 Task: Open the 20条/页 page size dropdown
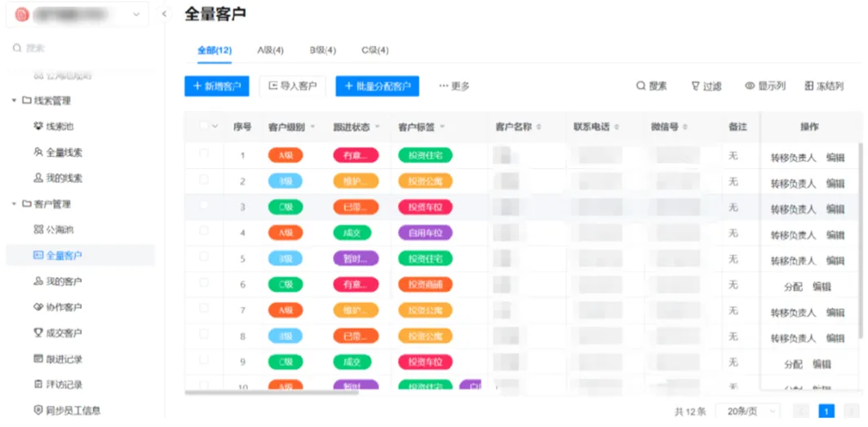click(x=748, y=411)
